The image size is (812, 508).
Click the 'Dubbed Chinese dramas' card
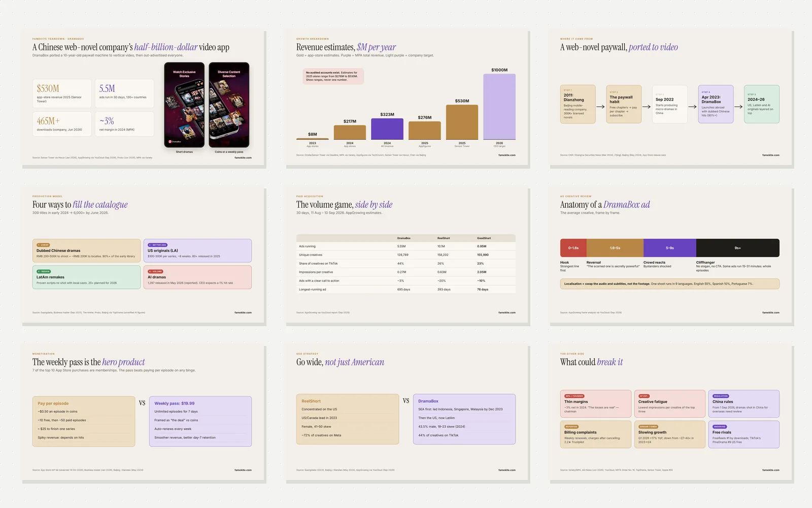[86, 250]
